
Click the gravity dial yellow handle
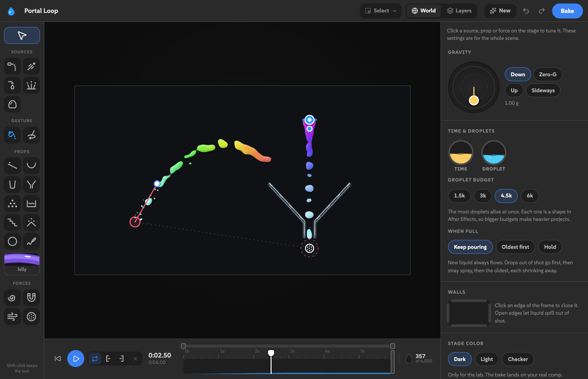[474, 100]
